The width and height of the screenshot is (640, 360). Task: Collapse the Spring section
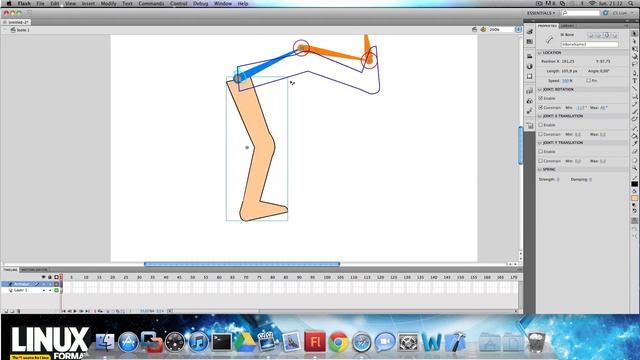pos(540,169)
